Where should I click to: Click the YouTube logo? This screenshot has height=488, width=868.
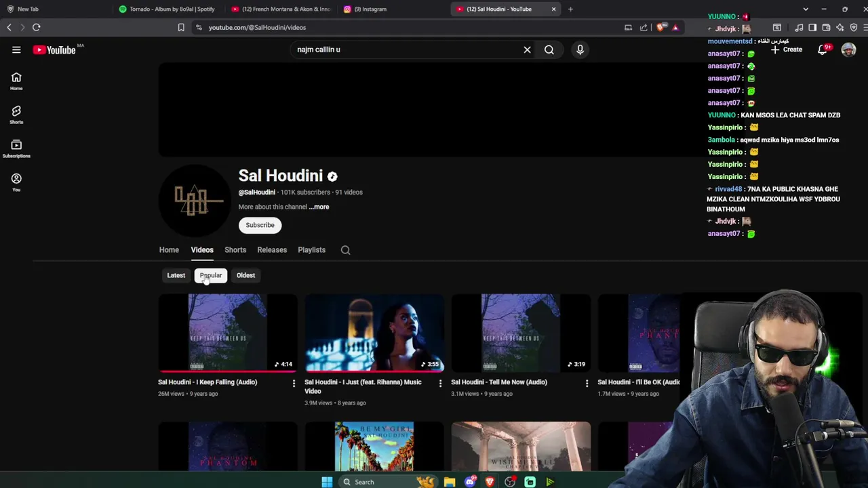tap(54, 49)
